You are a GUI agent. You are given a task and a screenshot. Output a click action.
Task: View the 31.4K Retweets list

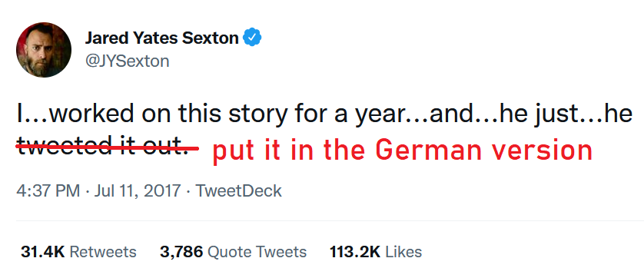[78, 252]
